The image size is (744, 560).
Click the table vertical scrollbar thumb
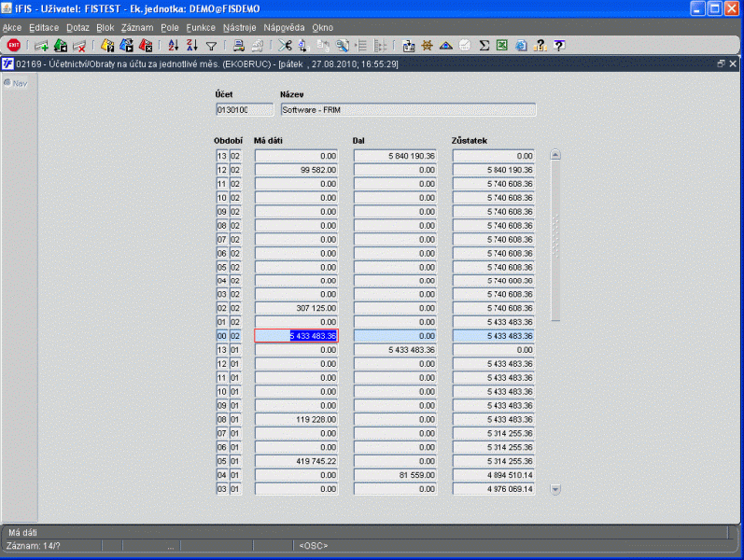point(555,241)
